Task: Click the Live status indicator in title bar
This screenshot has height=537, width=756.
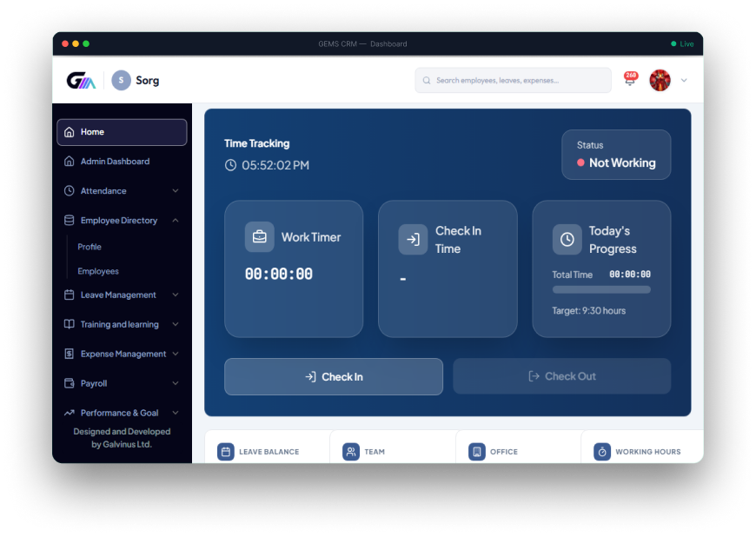Action: point(682,43)
